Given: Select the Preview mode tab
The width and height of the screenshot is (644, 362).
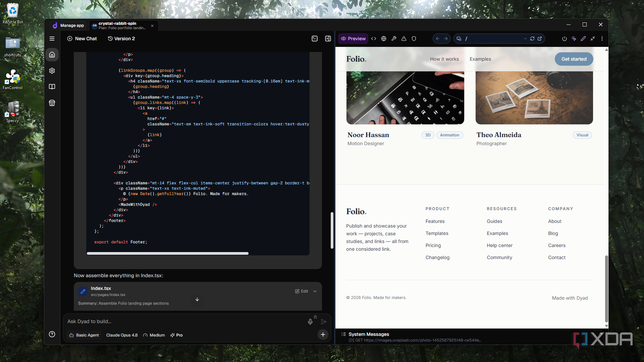Looking at the screenshot, I should pyautogui.click(x=353, y=39).
